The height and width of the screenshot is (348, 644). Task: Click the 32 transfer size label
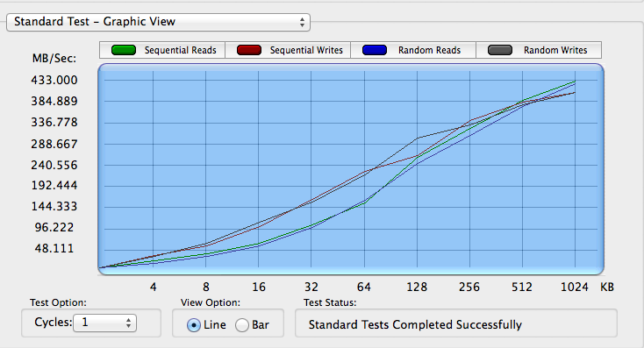(311, 287)
